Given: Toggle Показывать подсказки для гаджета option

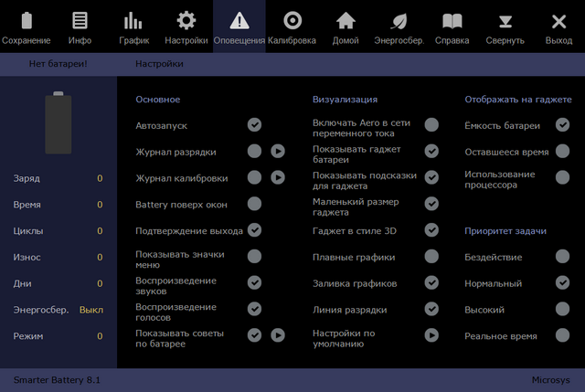Looking at the screenshot, I should (431, 177).
